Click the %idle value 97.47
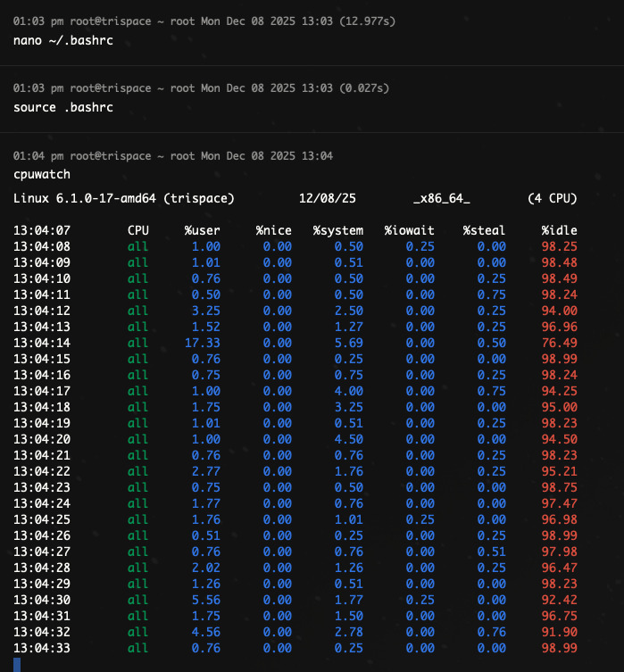This screenshot has height=672, width=624. click(560, 503)
